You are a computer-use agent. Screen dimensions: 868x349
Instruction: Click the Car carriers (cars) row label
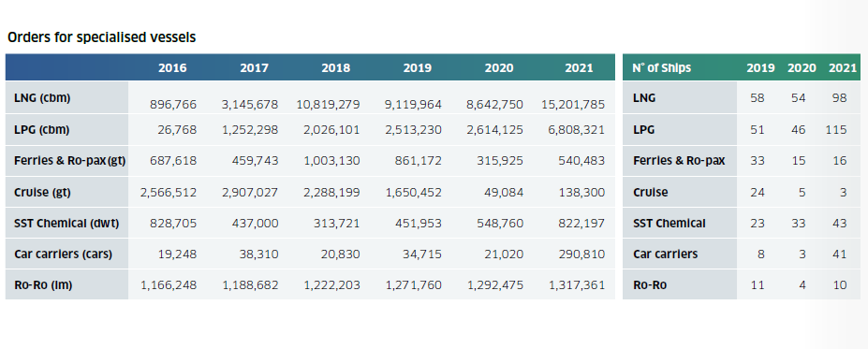click(63, 254)
